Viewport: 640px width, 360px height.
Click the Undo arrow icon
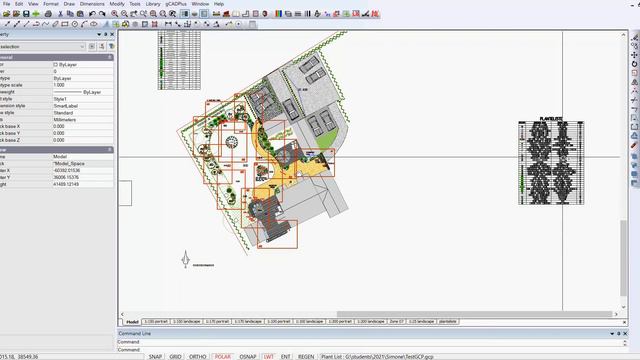[x=92, y=14]
